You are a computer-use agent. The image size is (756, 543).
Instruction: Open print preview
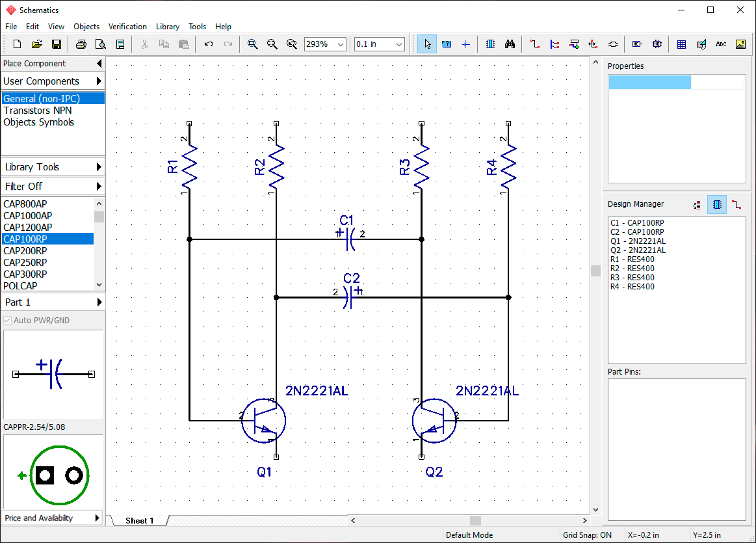pos(101,44)
